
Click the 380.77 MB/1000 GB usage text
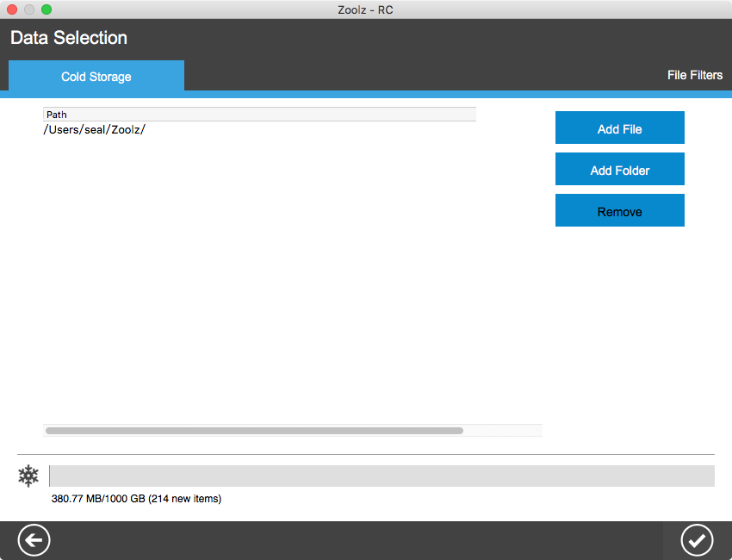pyautogui.click(x=136, y=499)
